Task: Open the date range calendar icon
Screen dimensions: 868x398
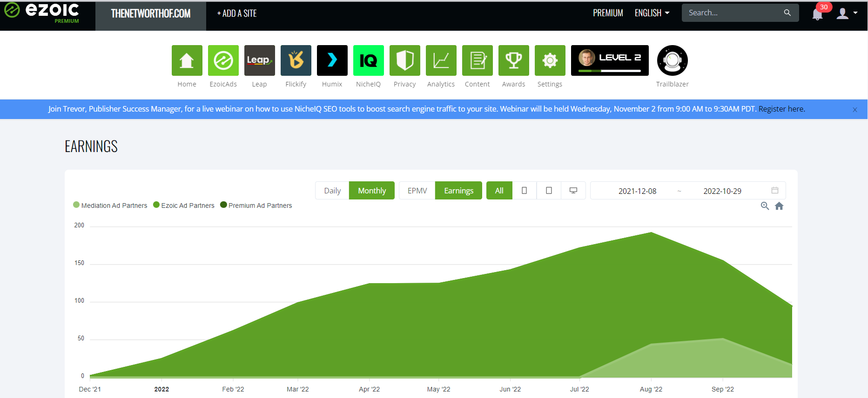Action: (x=775, y=190)
